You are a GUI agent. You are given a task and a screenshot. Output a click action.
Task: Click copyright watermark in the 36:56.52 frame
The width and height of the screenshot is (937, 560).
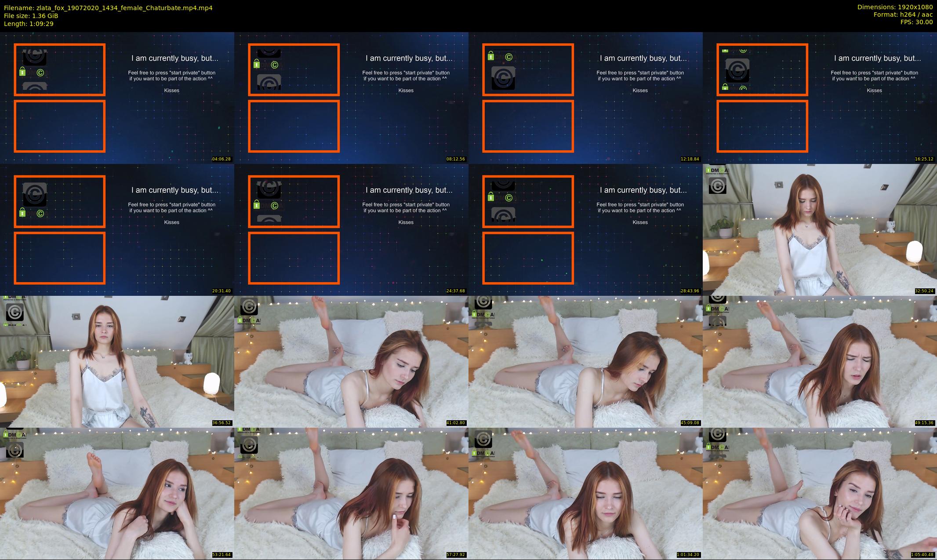(x=15, y=313)
